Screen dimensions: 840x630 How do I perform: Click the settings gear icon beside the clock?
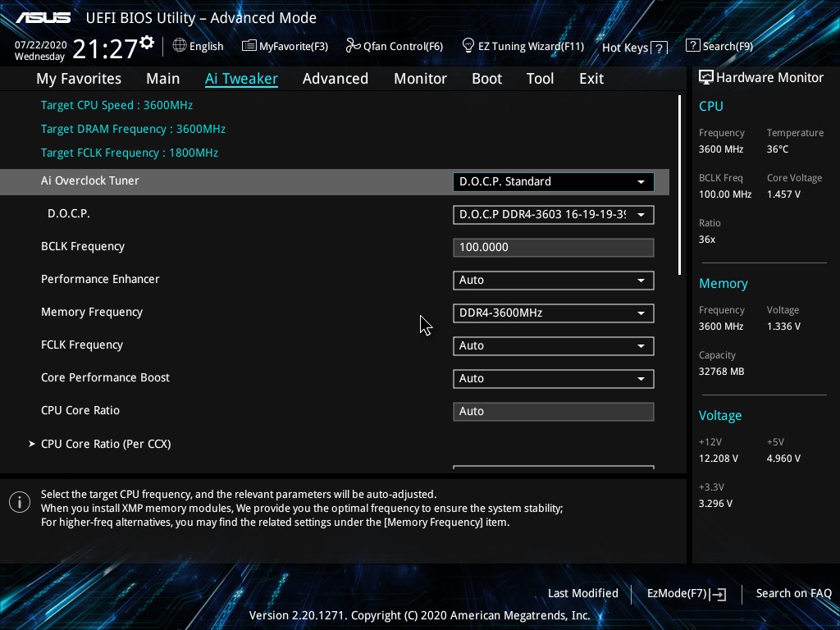[147, 42]
